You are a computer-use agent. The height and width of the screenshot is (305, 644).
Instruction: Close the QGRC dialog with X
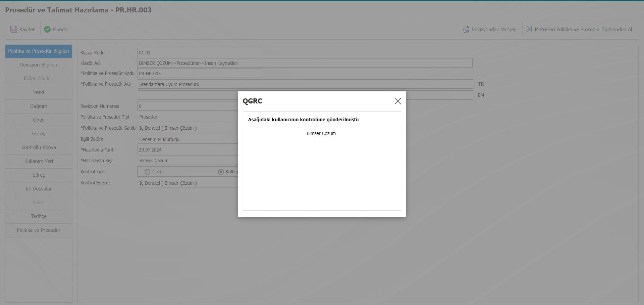(x=397, y=101)
